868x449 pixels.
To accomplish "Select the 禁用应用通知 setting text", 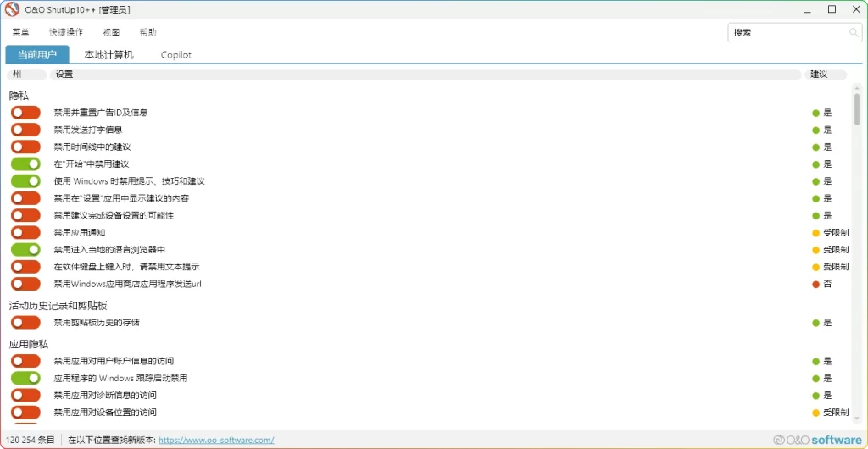I will point(80,233).
